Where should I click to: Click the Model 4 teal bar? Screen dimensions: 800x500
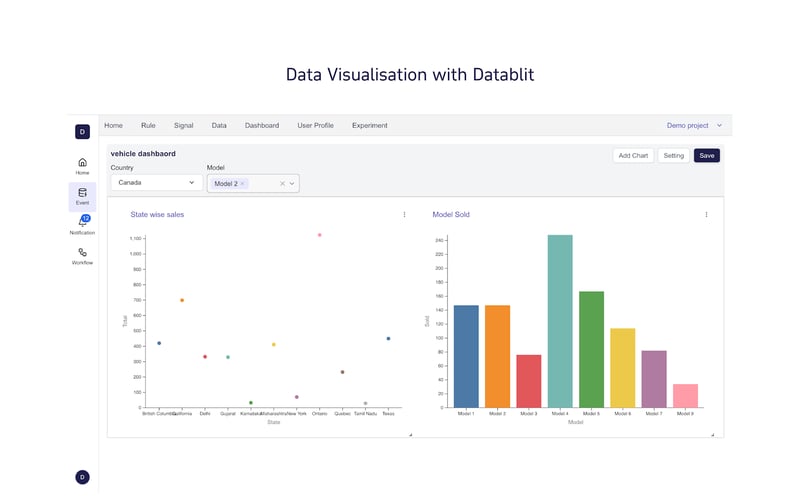[560, 321]
